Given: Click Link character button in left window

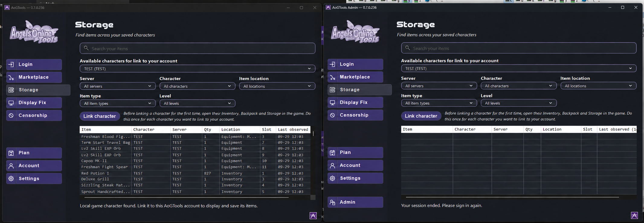Looking at the screenshot, I should [100, 116].
